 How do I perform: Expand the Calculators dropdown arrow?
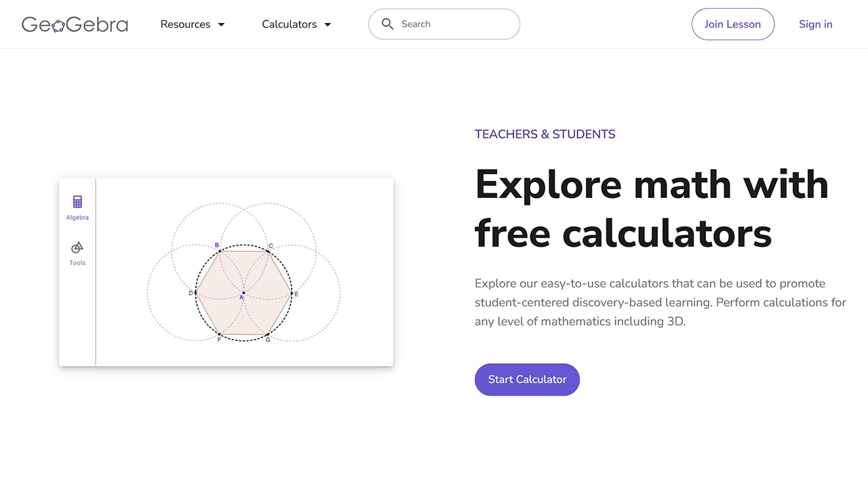(x=328, y=24)
